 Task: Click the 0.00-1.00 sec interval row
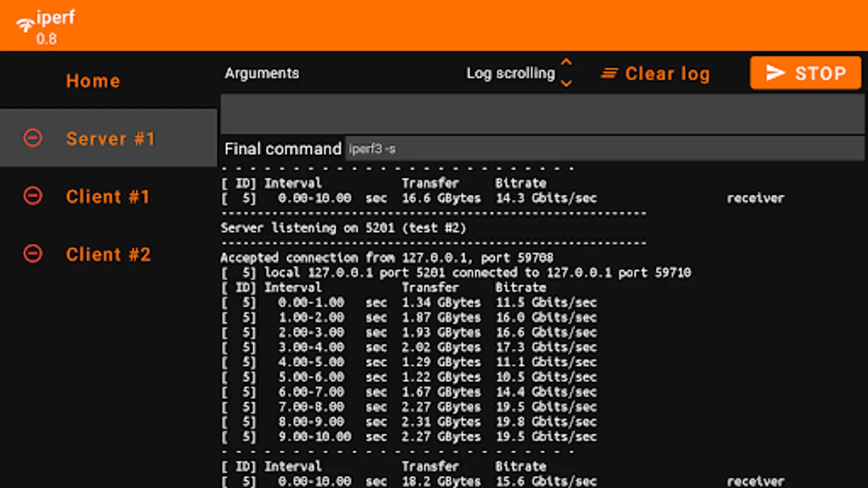pos(409,302)
